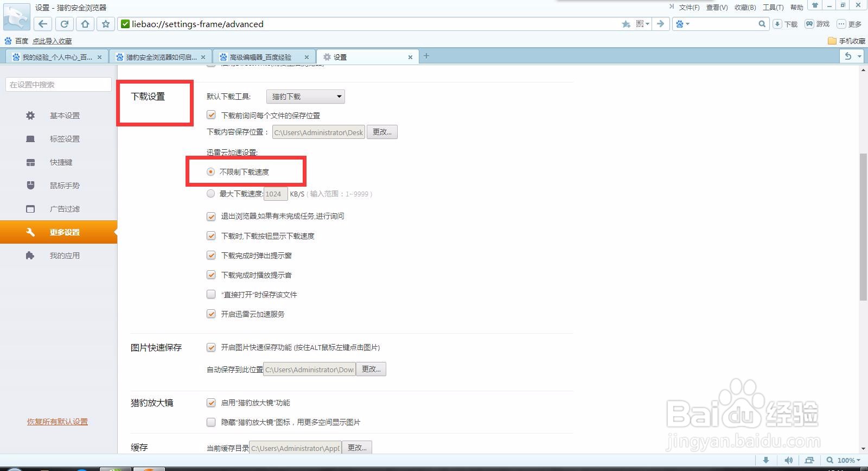The height and width of the screenshot is (471, 868).
Task: Toggle 开启迅雷云加速服务 checkbox
Action: pyautogui.click(x=211, y=314)
